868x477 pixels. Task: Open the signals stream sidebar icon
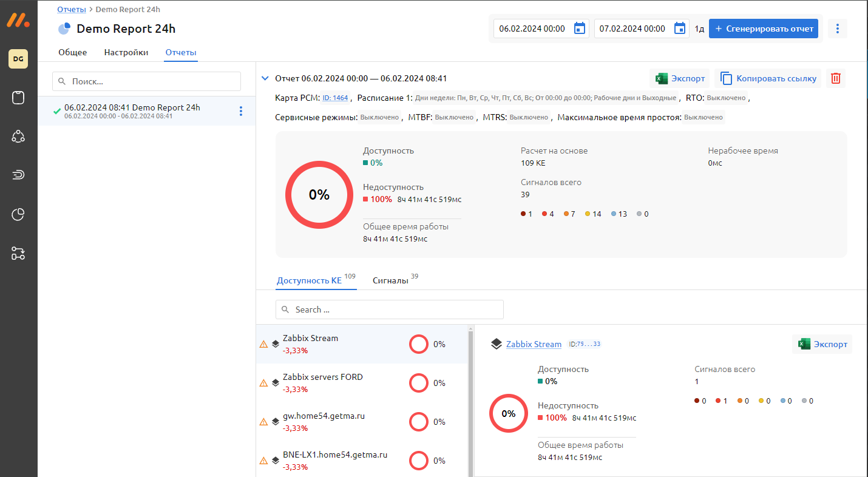(18, 175)
